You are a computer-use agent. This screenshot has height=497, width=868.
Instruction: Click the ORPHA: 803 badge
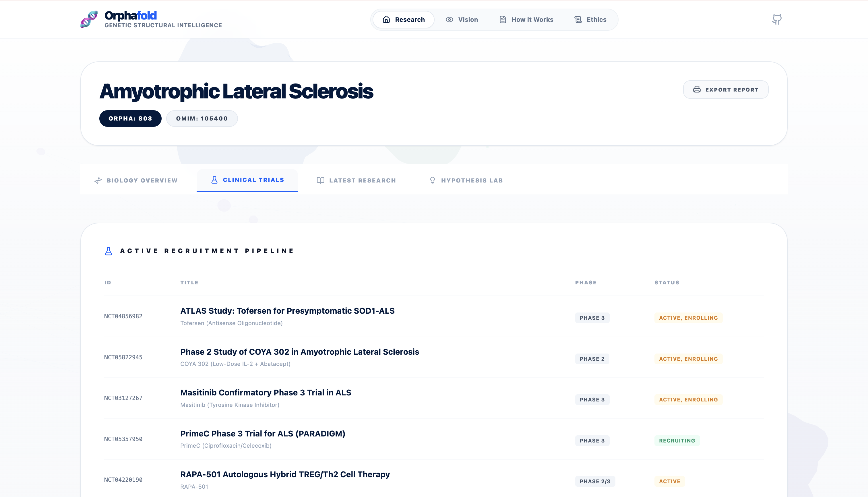click(130, 119)
